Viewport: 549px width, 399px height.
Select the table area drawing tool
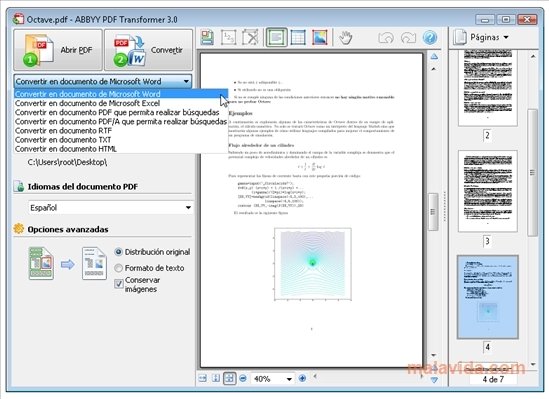point(298,37)
